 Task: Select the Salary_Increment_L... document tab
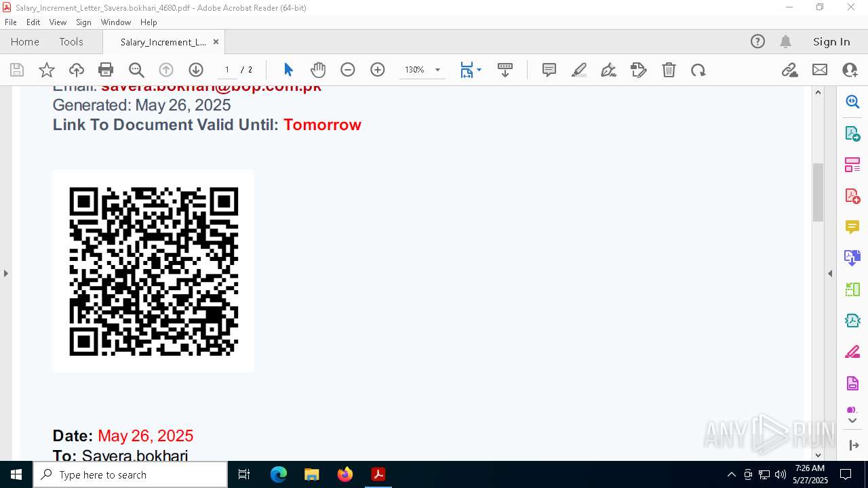click(x=163, y=41)
